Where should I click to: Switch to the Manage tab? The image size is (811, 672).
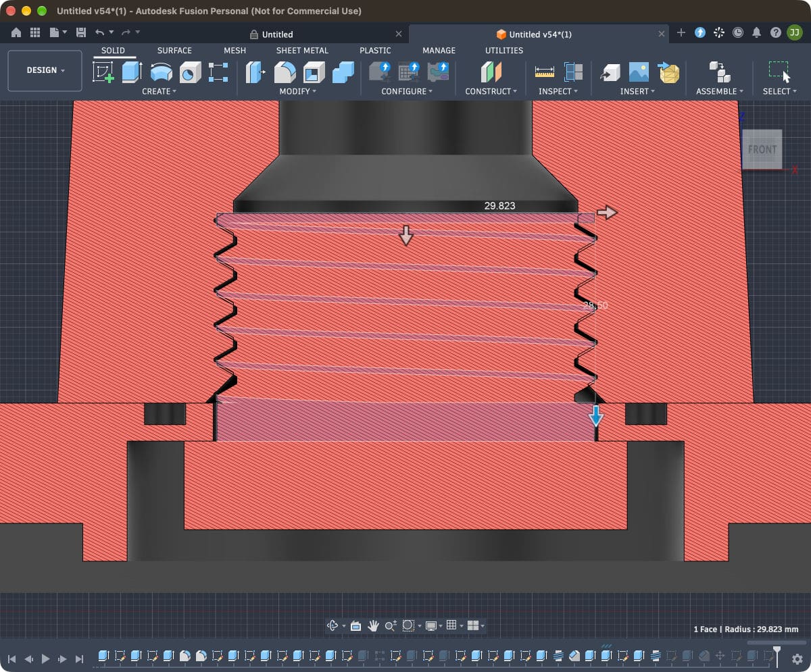[x=439, y=50]
